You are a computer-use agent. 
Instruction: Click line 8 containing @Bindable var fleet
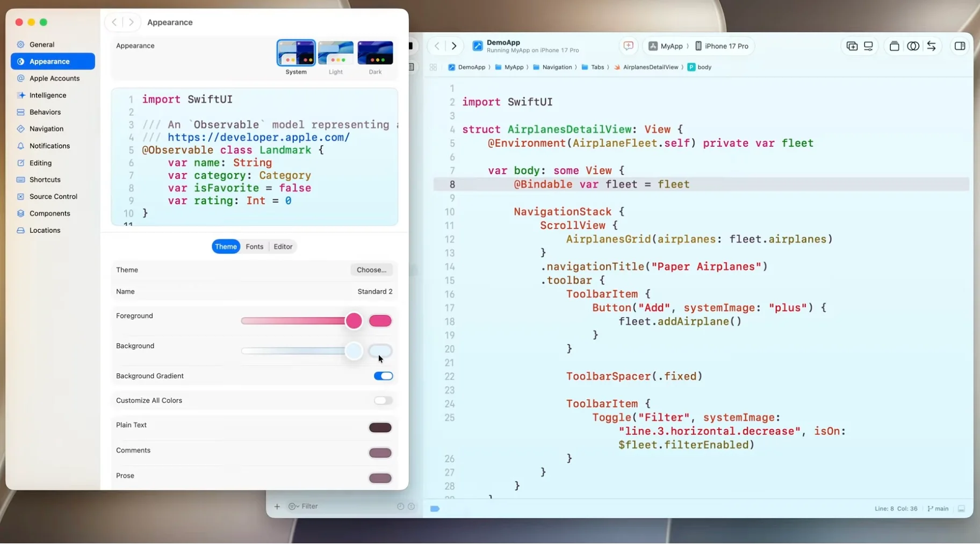(701, 185)
